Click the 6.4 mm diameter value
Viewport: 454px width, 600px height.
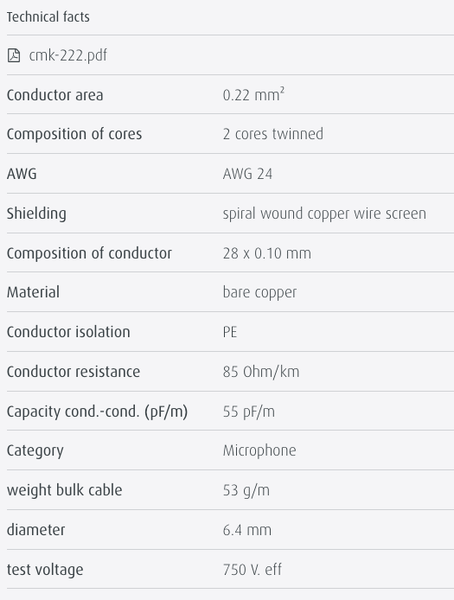[x=247, y=530]
